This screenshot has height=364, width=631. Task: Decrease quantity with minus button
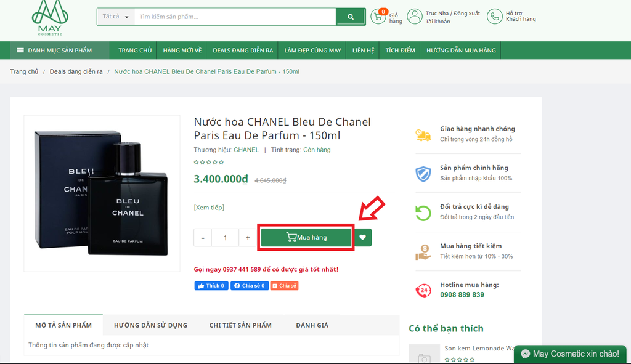203,238
